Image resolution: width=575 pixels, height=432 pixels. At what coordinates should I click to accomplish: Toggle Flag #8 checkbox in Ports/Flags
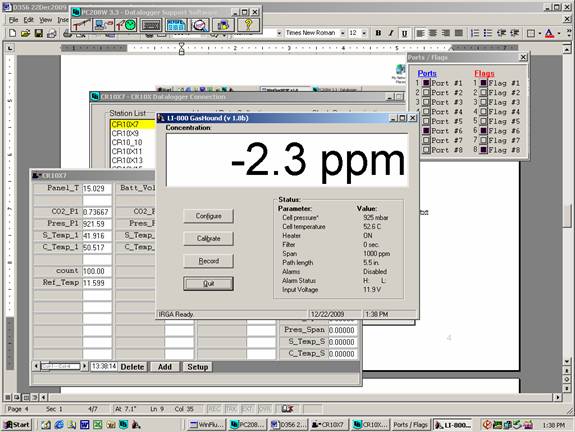pyautogui.click(x=484, y=150)
